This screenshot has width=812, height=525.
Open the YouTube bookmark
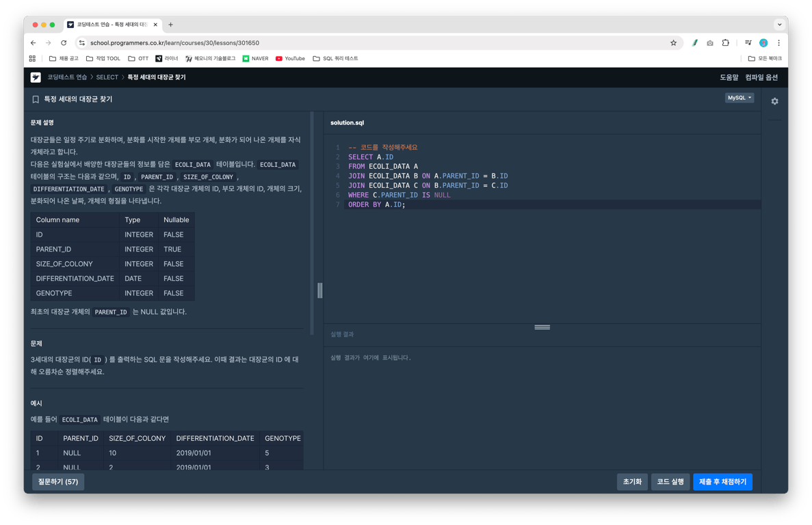[290, 59]
